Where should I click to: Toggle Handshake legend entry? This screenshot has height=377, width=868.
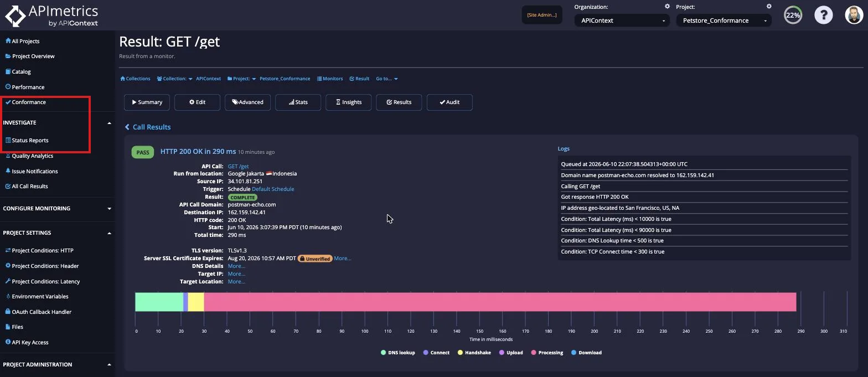[474, 353]
